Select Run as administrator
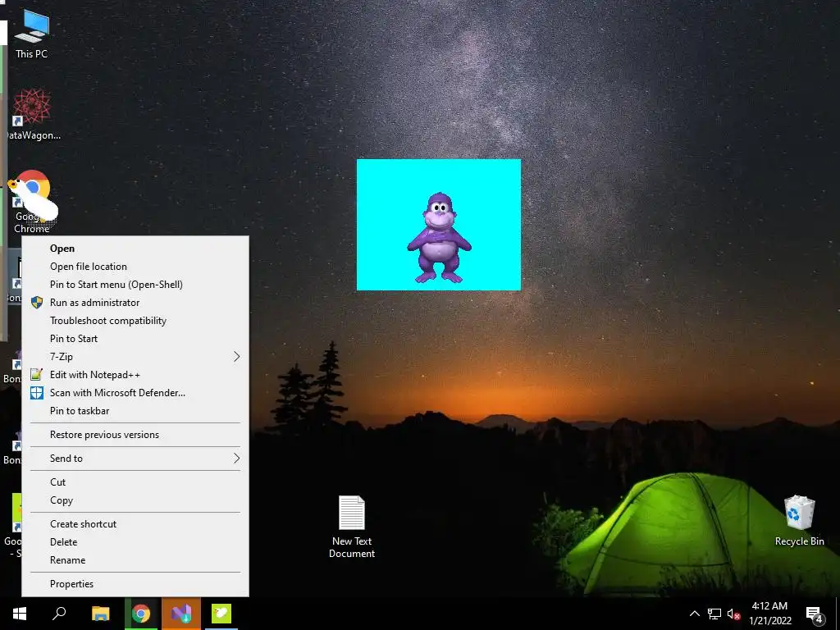Screen dimensions: 840x630 click(x=135, y=303)
